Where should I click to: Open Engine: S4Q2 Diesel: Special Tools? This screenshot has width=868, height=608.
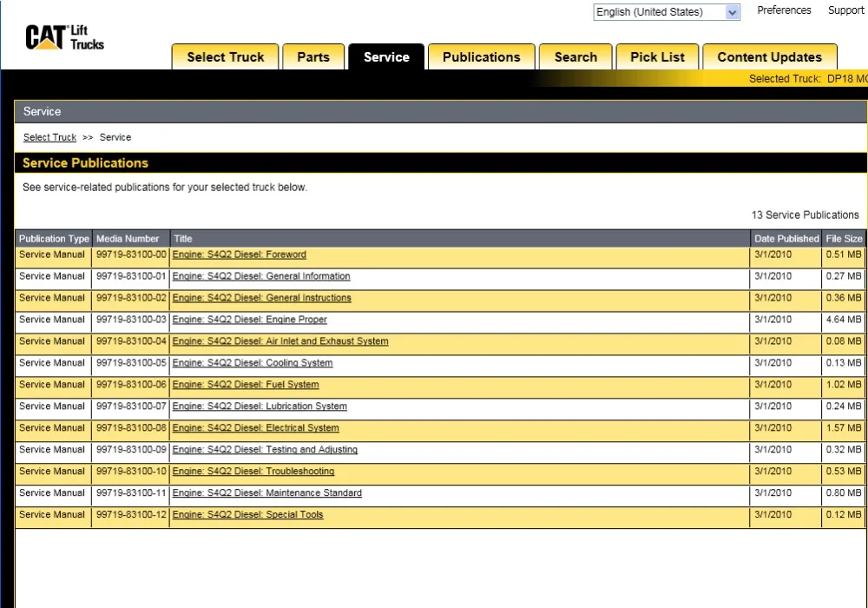248,514
